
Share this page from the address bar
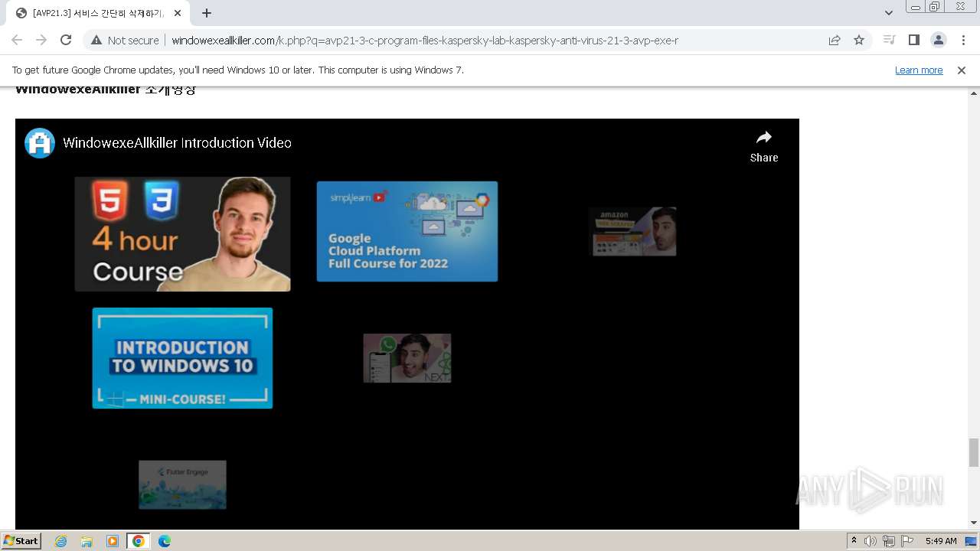835,41
